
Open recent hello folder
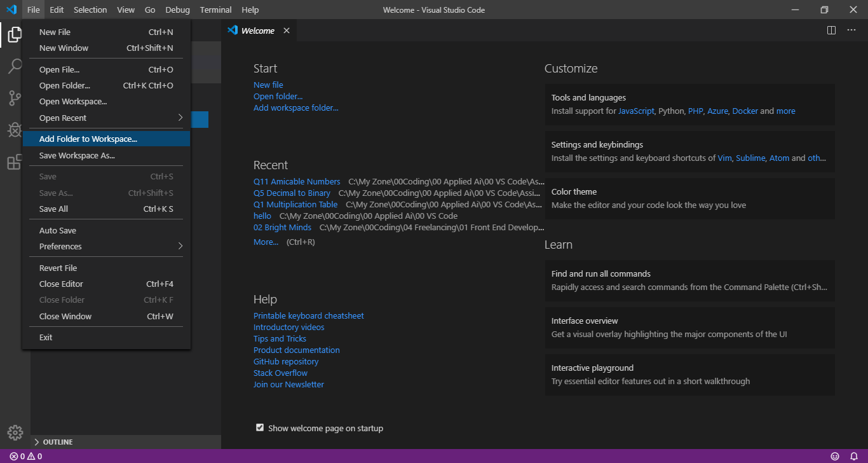pos(262,216)
